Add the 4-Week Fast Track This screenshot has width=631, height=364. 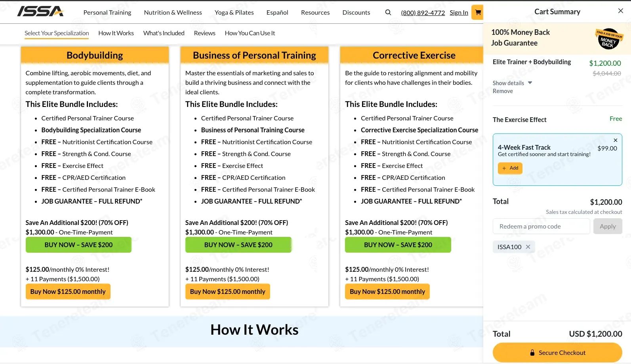click(510, 168)
